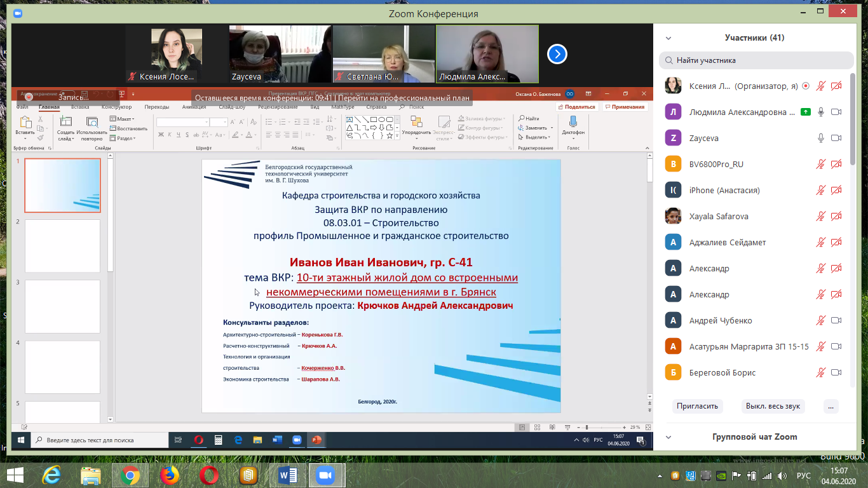This screenshot has width=868, height=488.
Task: Click the Reuse slides (Использовать повторно) icon
Action: point(92,122)
